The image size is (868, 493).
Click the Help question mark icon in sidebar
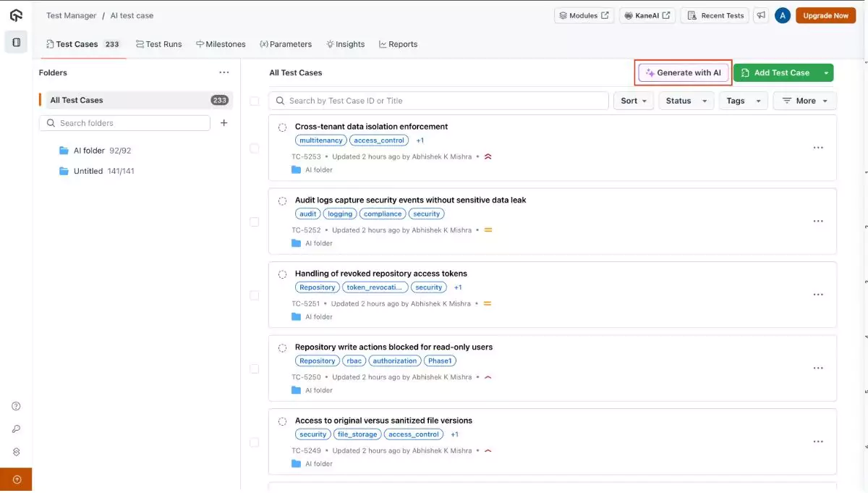tap(16, 406)
